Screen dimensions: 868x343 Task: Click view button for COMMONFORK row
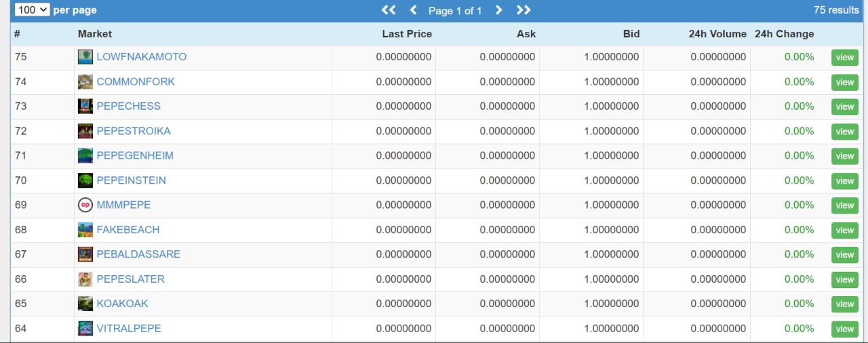845,82
